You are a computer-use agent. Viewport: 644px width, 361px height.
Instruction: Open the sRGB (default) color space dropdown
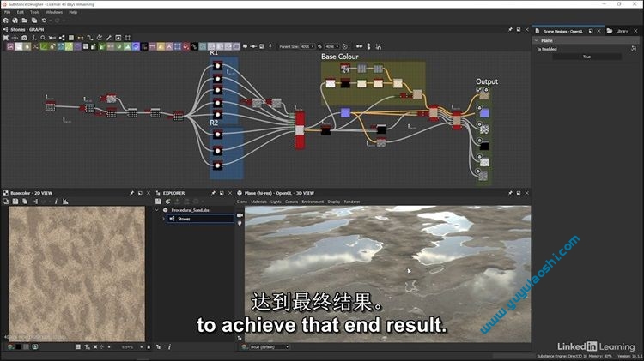[269, 347]
